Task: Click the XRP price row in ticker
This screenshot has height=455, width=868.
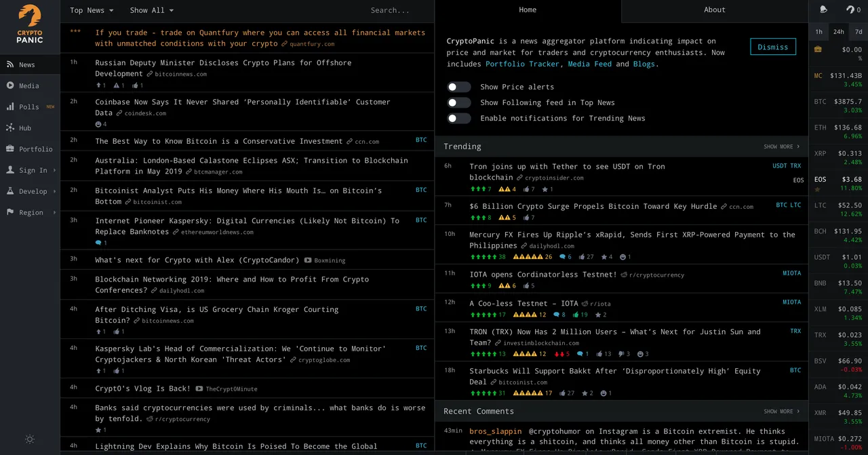Action: pyautogui.click(x=838, y=157)
